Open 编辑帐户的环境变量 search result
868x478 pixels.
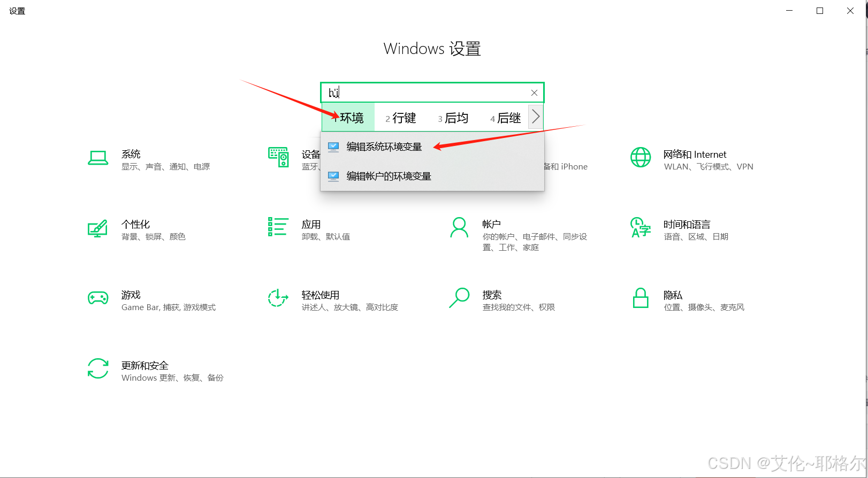tap(432, 176)
